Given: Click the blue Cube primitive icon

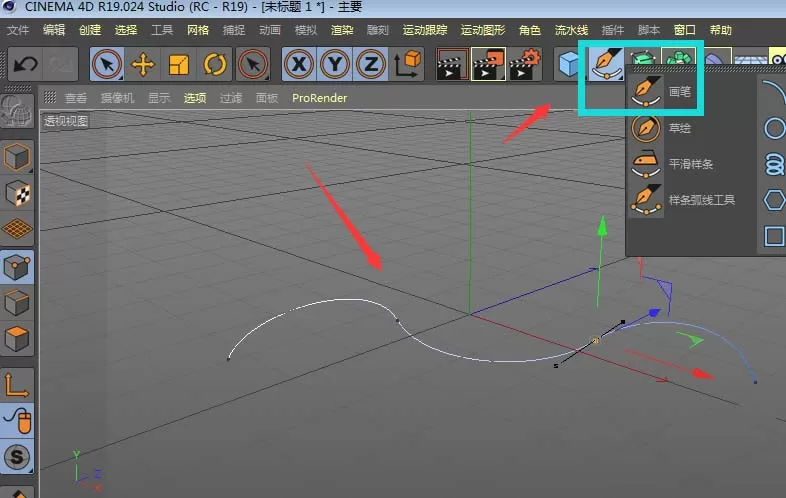Looking at the screenshot, I should tap(569, 64).
